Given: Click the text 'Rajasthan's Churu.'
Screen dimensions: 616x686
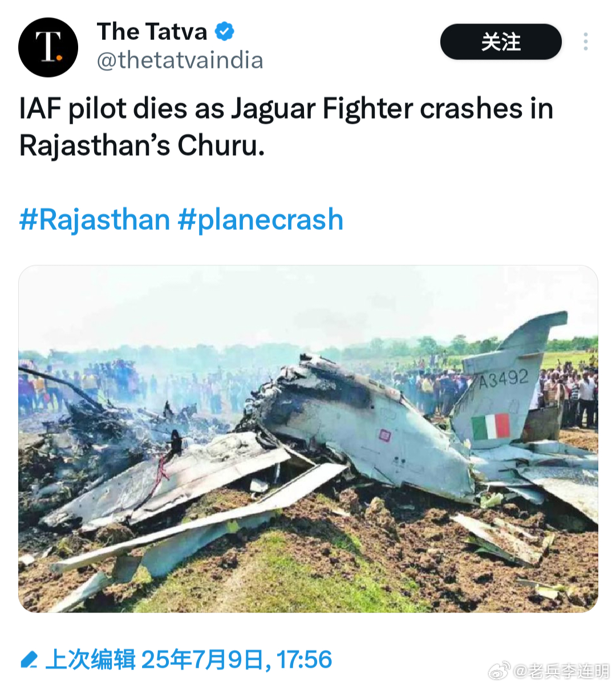Looking at the screenshot, I should (x=142, y=145).
